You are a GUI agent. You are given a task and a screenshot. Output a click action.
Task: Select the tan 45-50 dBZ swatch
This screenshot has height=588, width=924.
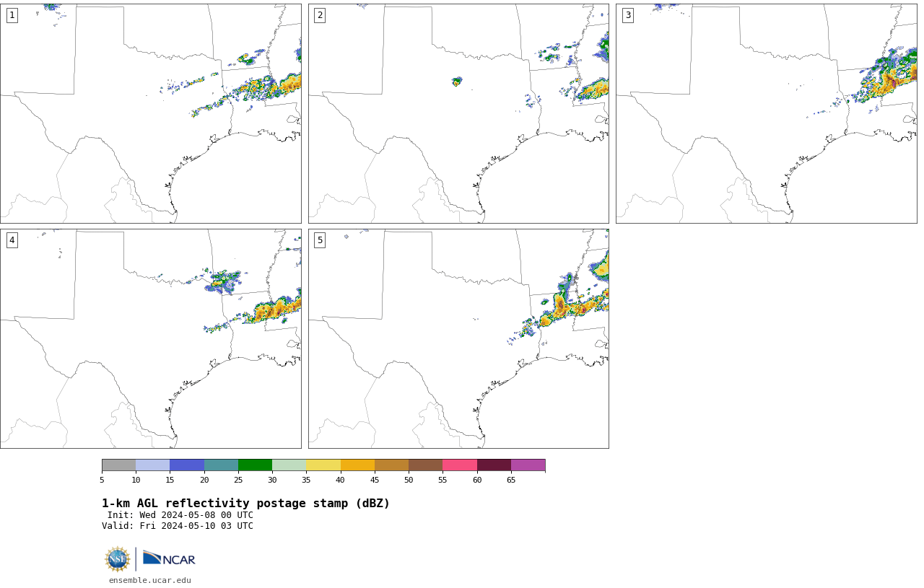pos(391,465)
